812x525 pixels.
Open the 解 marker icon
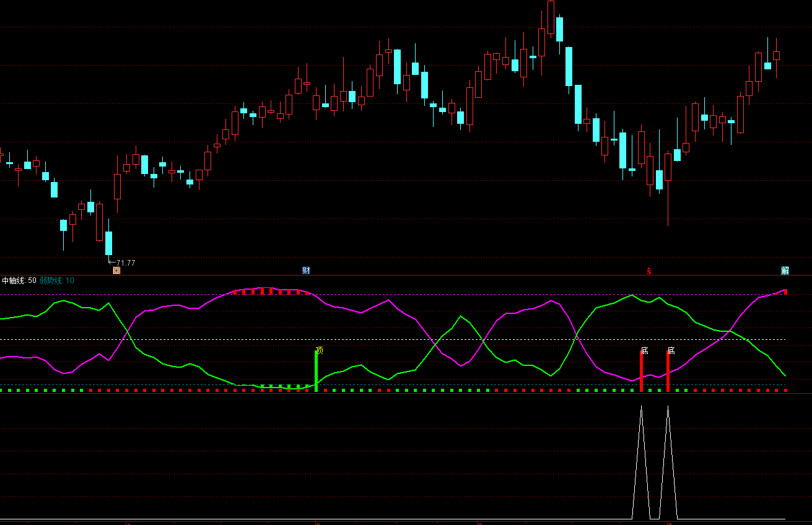(785, 271)
